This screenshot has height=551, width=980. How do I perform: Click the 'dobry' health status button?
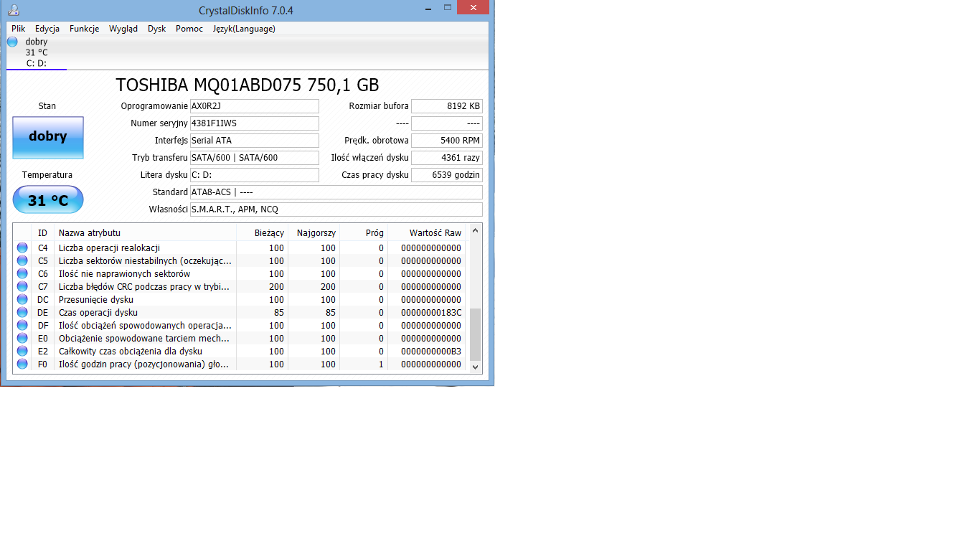[48, 137]
